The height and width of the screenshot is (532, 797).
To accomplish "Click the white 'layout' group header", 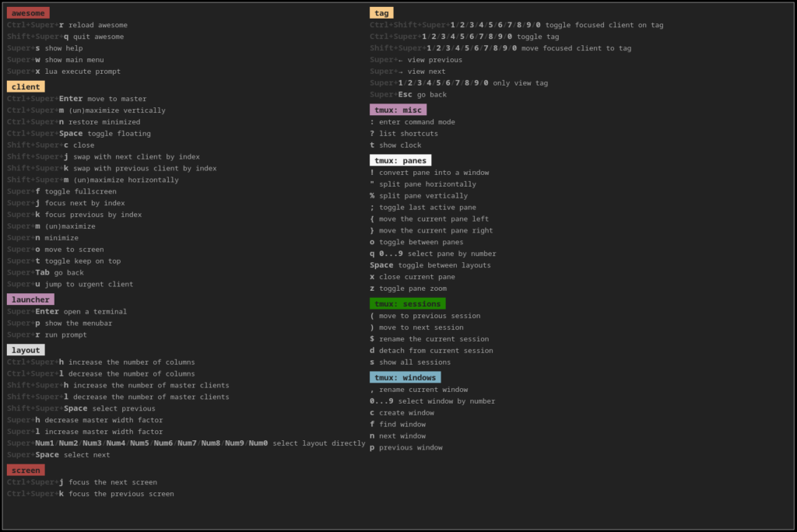I will click(26, 350).
